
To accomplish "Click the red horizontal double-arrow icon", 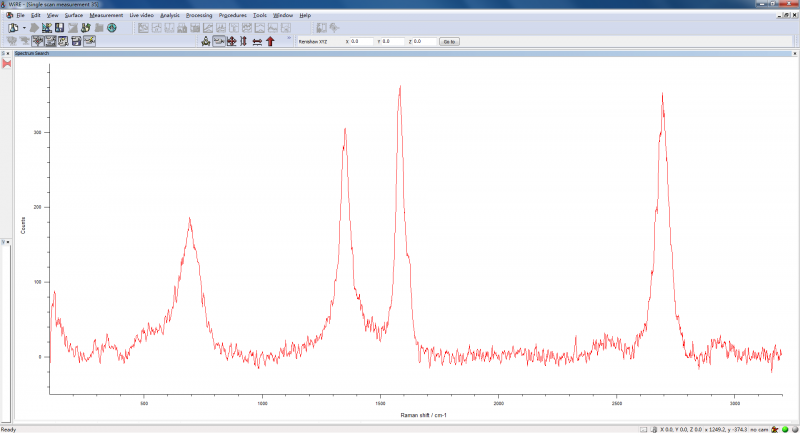I will 257,42.
